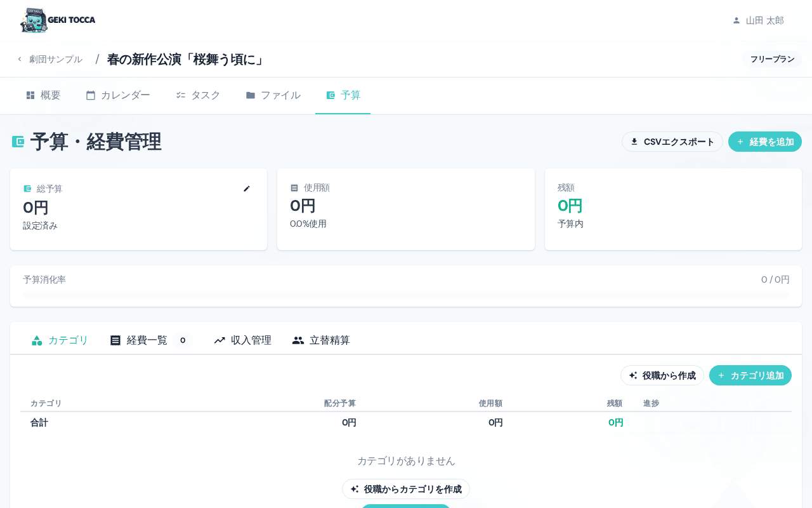
Task: Click the sparkle icon on 役職から作成
Action: 632,375
